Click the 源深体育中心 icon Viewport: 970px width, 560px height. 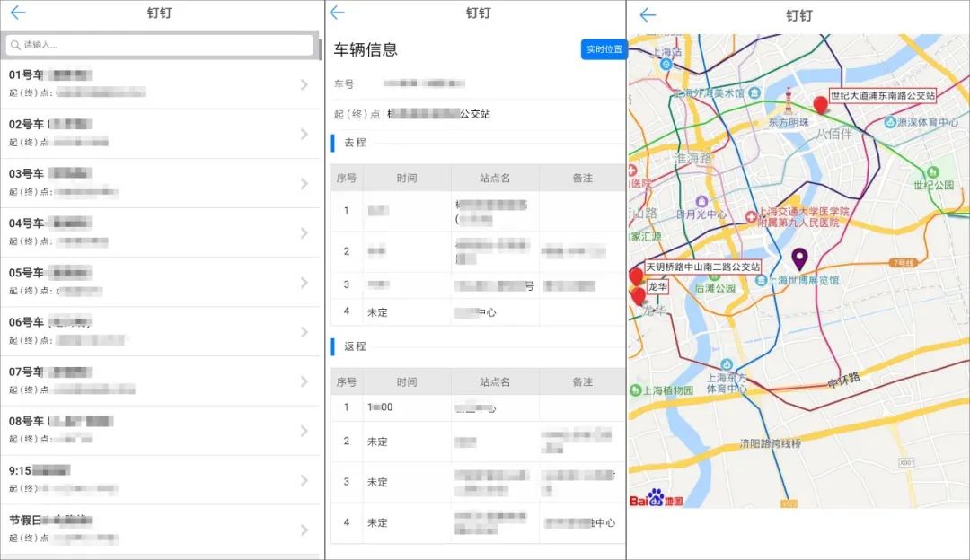coord(890,122)
